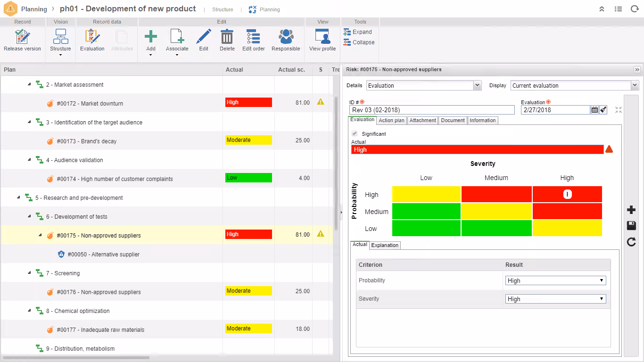Collapse the risk panel with the double arrow
Viewport: 644px width, 362px height.
click(637, 69)
